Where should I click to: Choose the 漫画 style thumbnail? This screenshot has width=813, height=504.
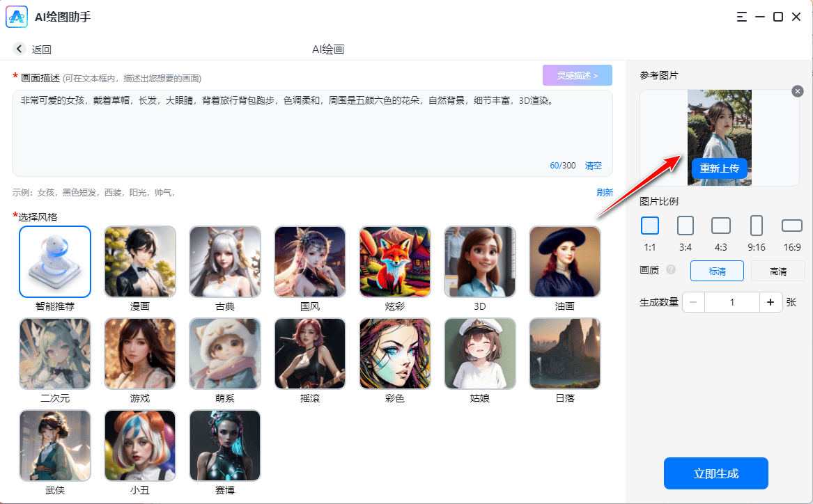140,262
